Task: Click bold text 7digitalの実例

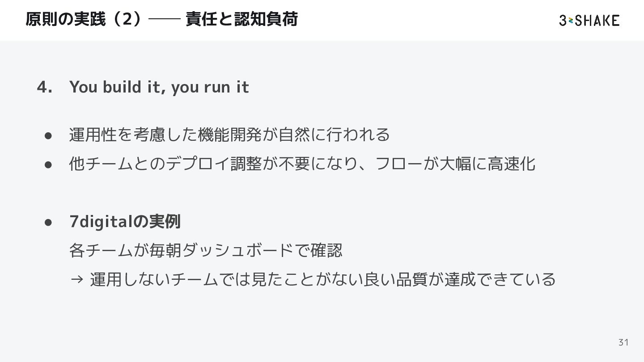Action: coord(125,221)
